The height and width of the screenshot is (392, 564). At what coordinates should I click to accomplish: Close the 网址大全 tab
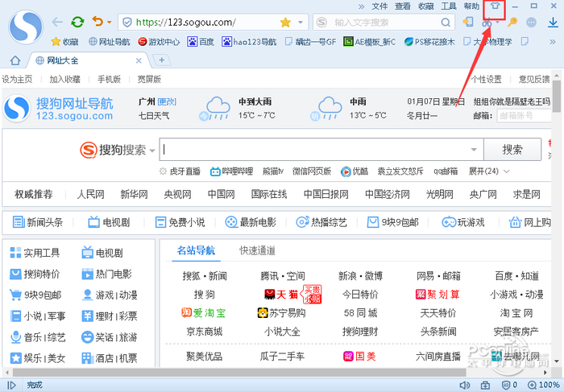pyautogui.click(x=139, y=60)
